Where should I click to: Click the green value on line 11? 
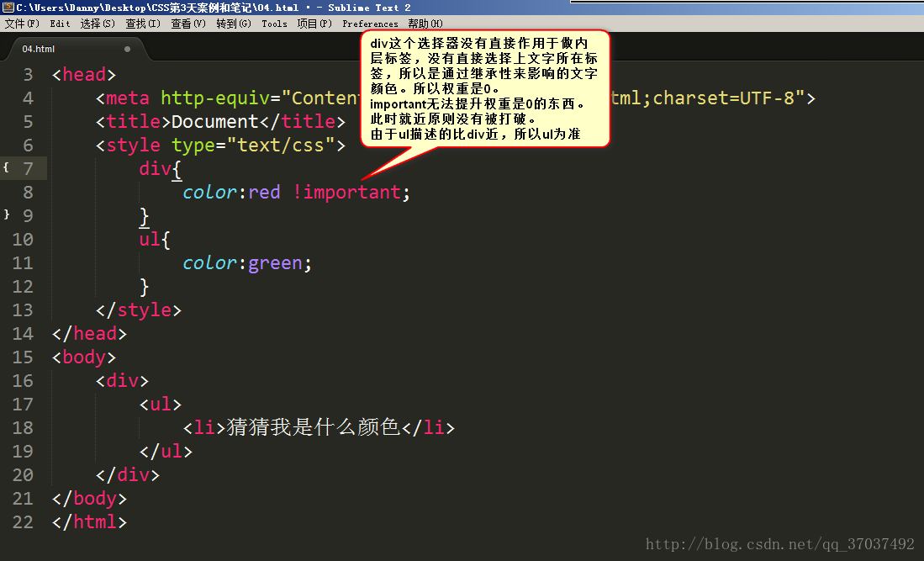275,263
